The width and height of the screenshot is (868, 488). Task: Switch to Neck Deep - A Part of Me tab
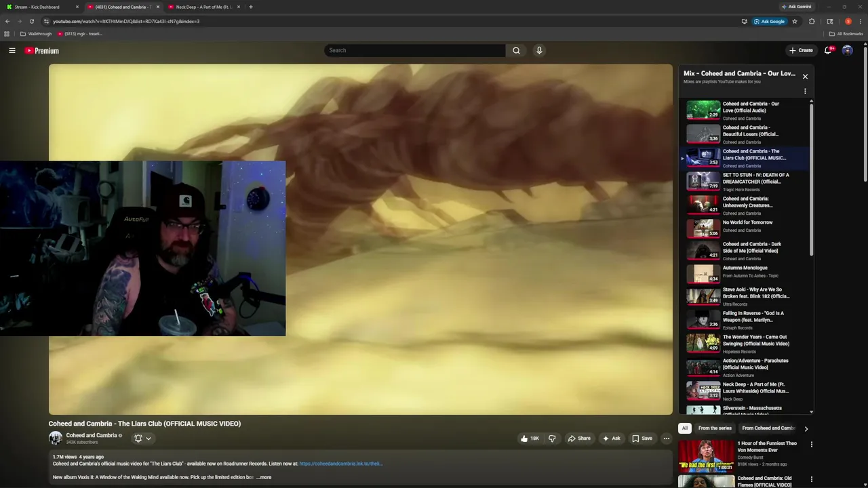coord(203,7)
